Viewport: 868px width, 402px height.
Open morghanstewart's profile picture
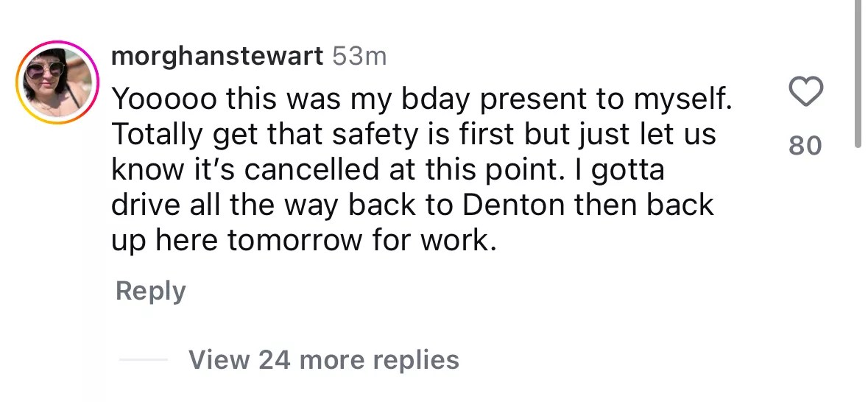tap(58, 81)
